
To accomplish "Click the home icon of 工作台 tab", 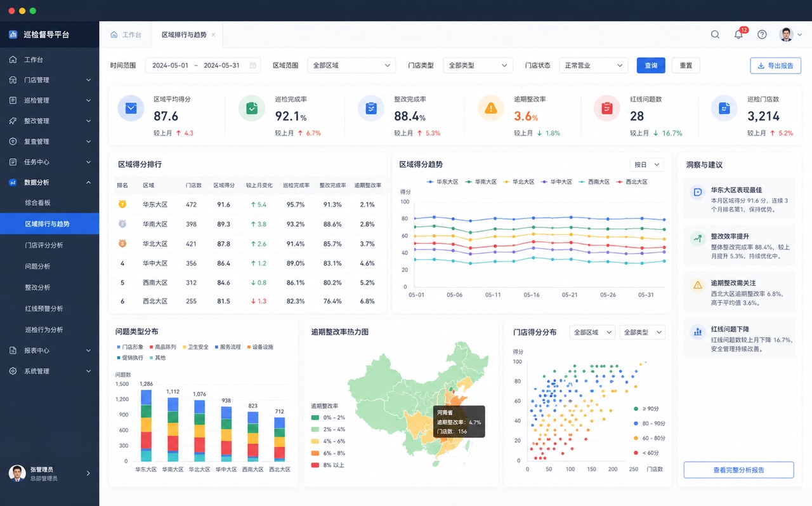I will (114, 35).
